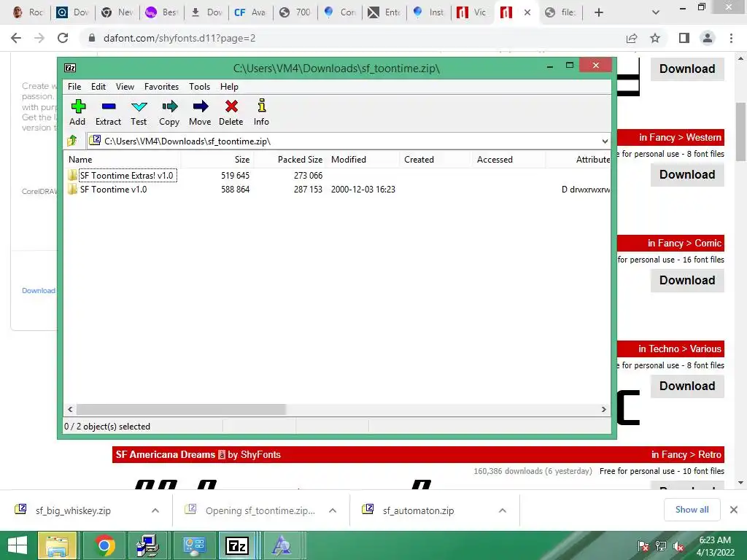747x560 pixels.
Task: Click the red Delete icon
Action: click(231, 112)
